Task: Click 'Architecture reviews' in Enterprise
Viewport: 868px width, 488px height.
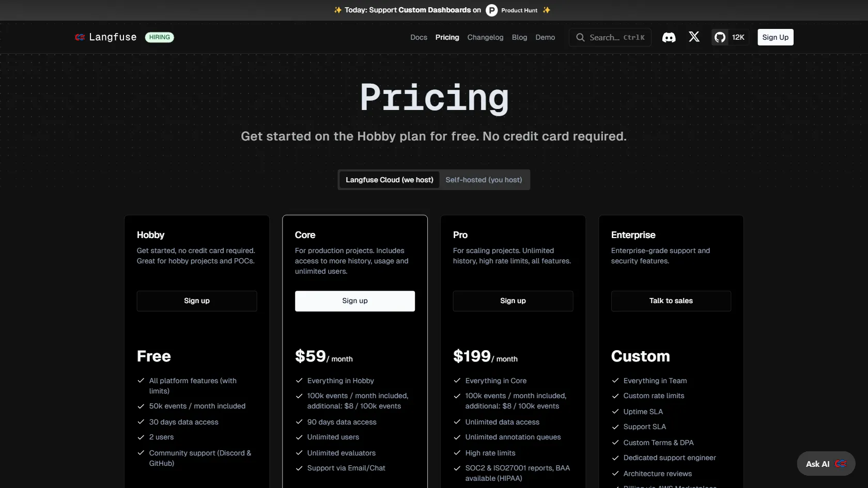Action: 658,474
